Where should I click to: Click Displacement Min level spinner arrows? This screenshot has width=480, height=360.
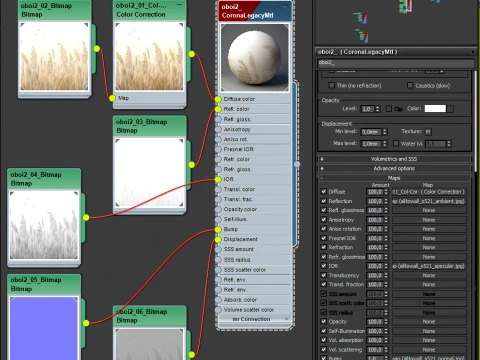click(x=385, y=132)
